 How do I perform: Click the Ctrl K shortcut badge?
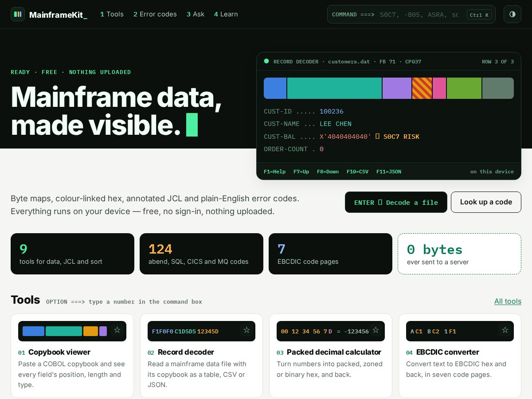click(479, 15)
